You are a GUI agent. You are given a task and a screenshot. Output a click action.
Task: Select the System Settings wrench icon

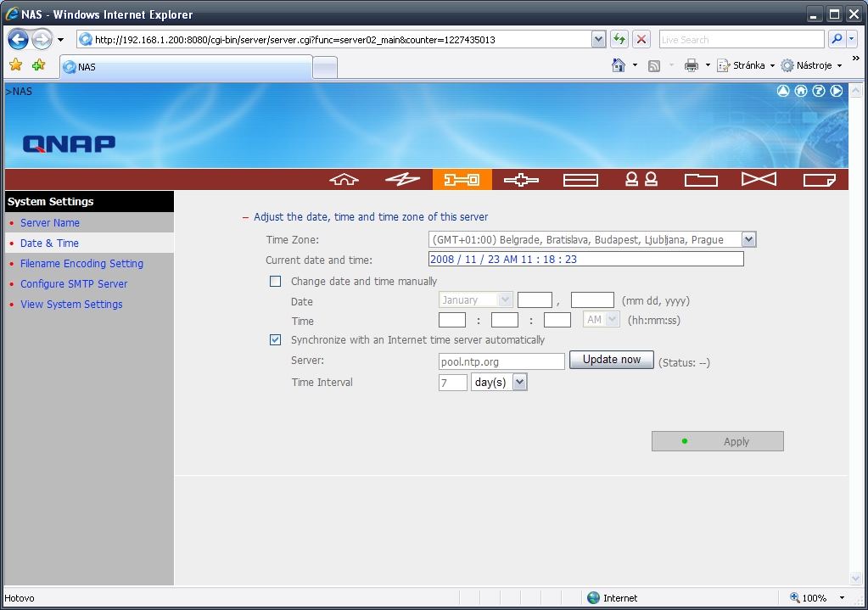[x=462, y=179]
